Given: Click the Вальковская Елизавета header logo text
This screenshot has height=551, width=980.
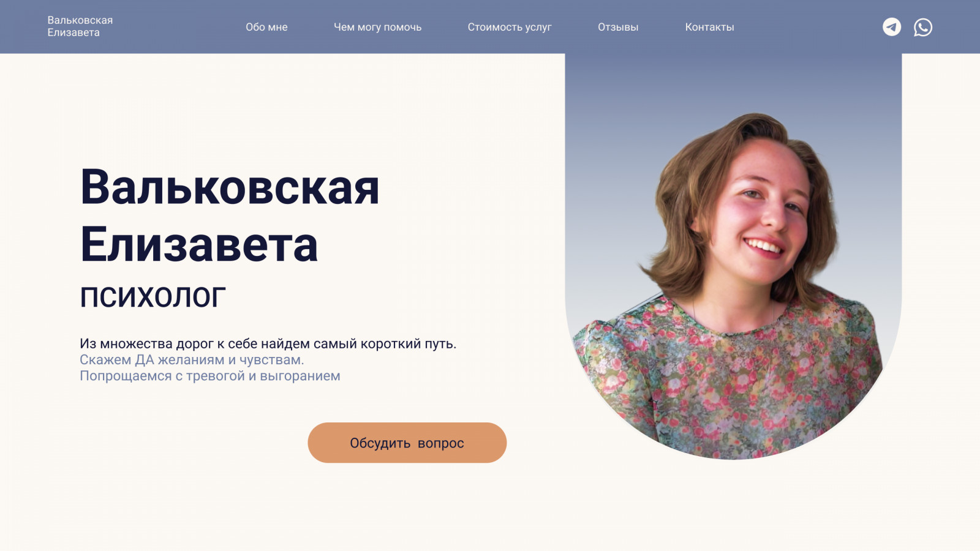Looking at the screenshot, I should click(80, 26).
